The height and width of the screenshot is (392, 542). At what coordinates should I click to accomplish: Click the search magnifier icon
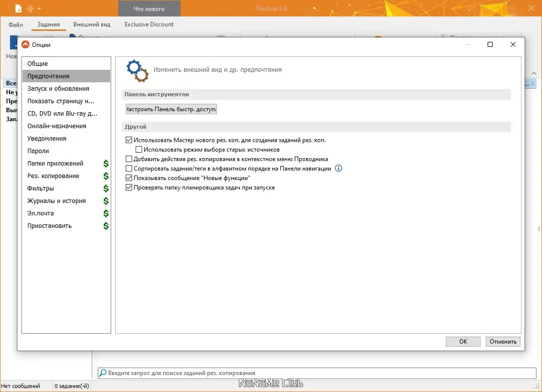[103, 373]
